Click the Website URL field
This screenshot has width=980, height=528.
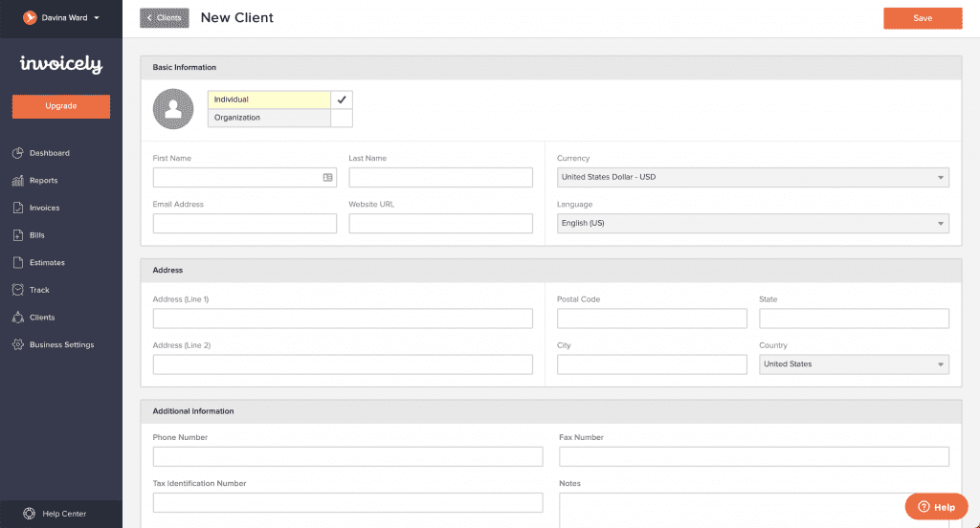click(440, 223)
